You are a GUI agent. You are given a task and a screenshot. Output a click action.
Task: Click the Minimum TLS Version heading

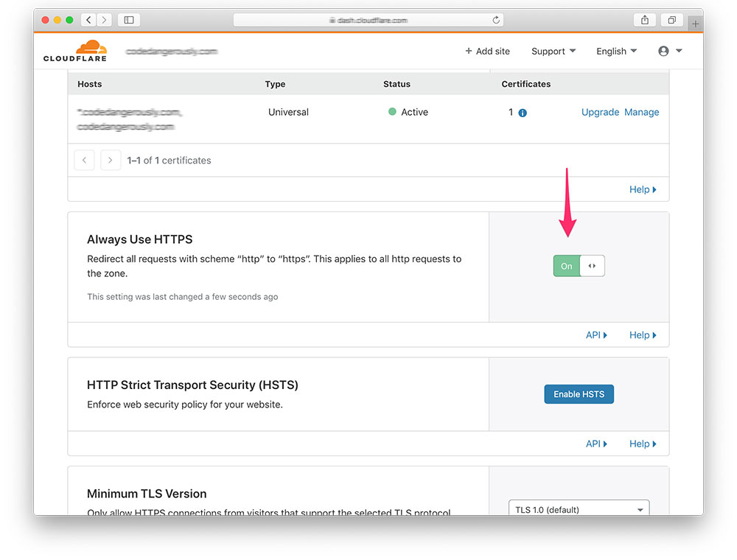[147, 494]
